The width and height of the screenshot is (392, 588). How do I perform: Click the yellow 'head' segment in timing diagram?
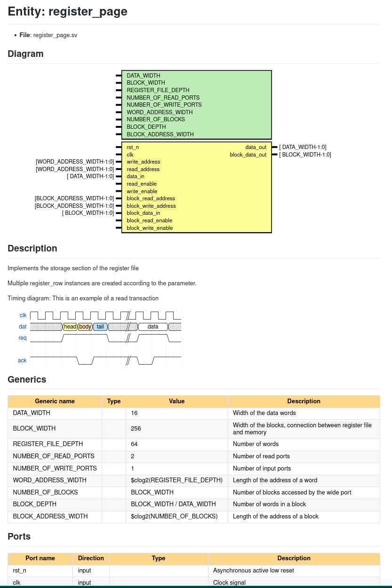[x=70, y=327]
